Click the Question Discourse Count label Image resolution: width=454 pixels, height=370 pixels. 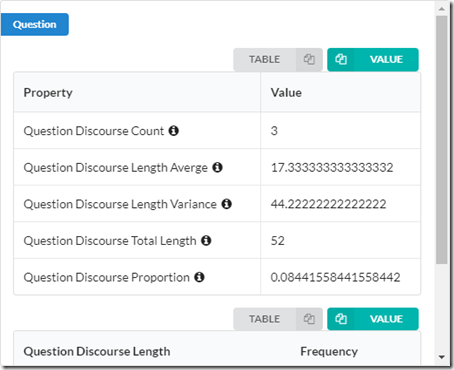point(94,131)
